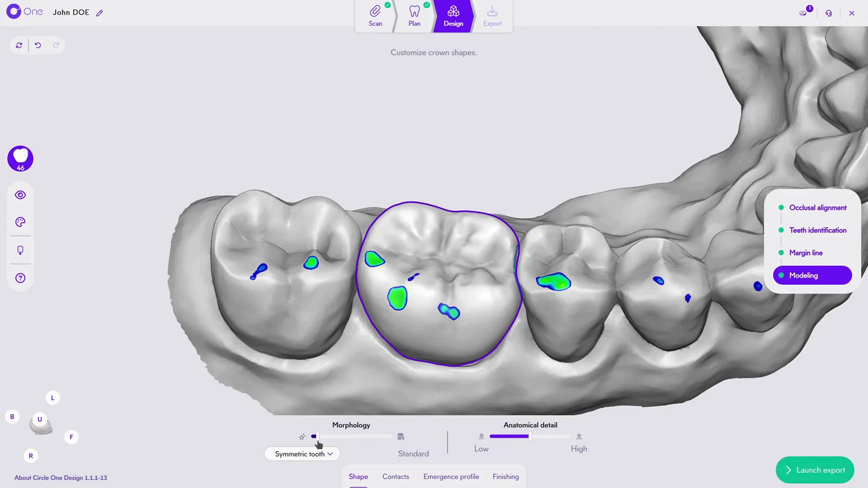The width and height of the screenshot is (868, 488).
Task: Expand the Teeth identification step
Action: [817, 230]
